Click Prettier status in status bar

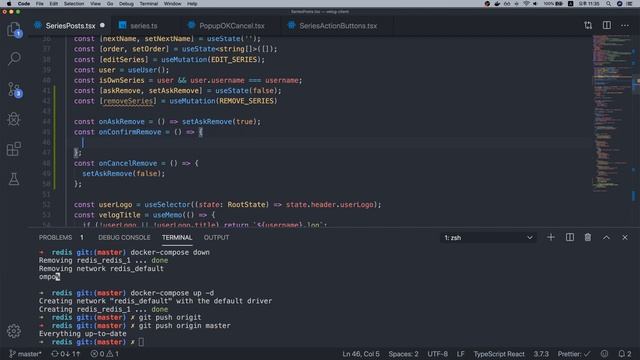pyautogui.click(x=574, y=354)
